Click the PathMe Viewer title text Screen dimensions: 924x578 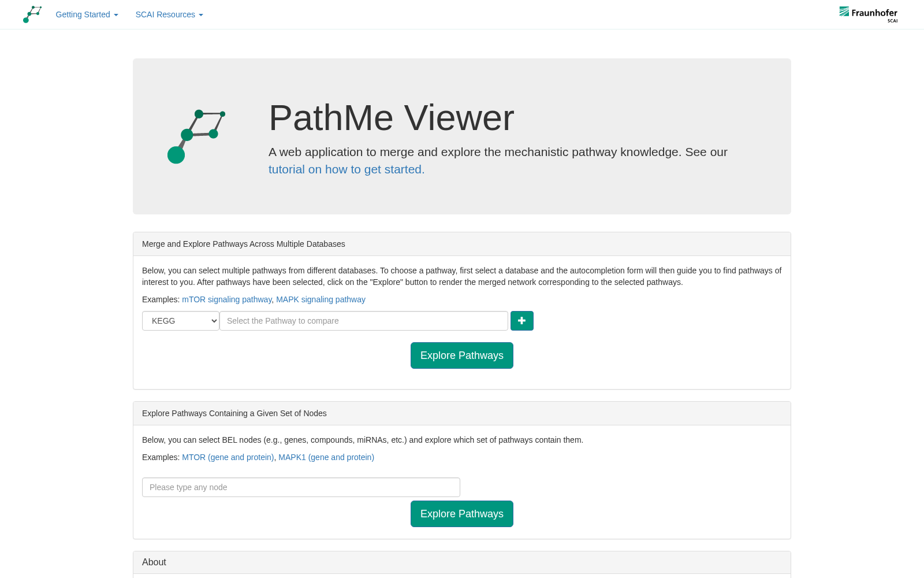392,118
